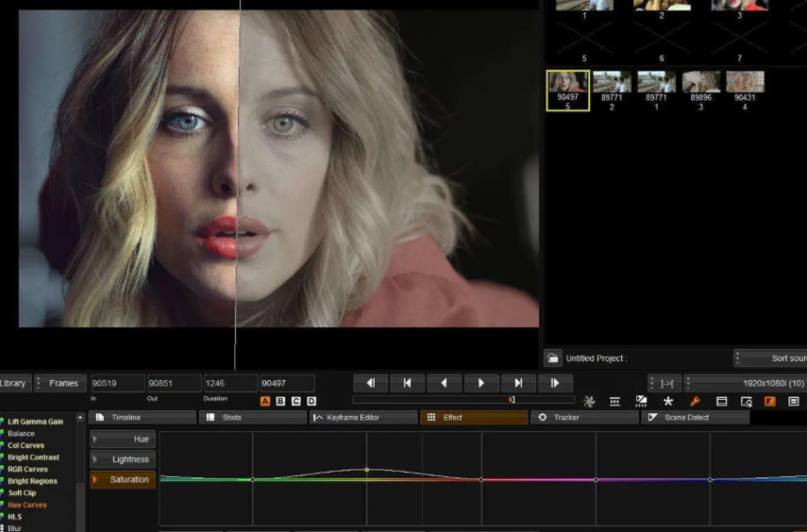The width and height of the screenshot is (807, 532).
Task: Select the Lightness curve button
Action: pyautogui.click(x=123, y=459)
